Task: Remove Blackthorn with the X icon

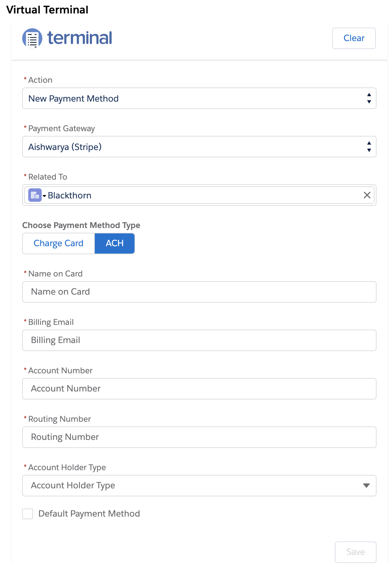Action: (367, 195)
